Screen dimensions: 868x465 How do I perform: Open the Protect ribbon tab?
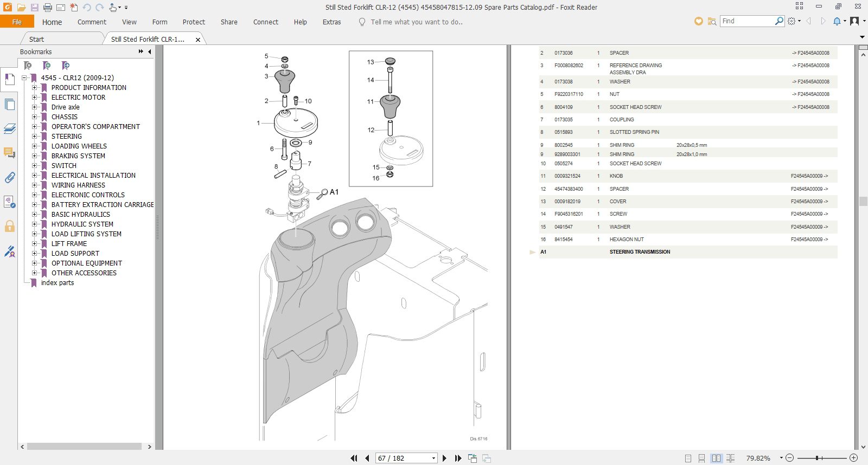coord(194,22)
